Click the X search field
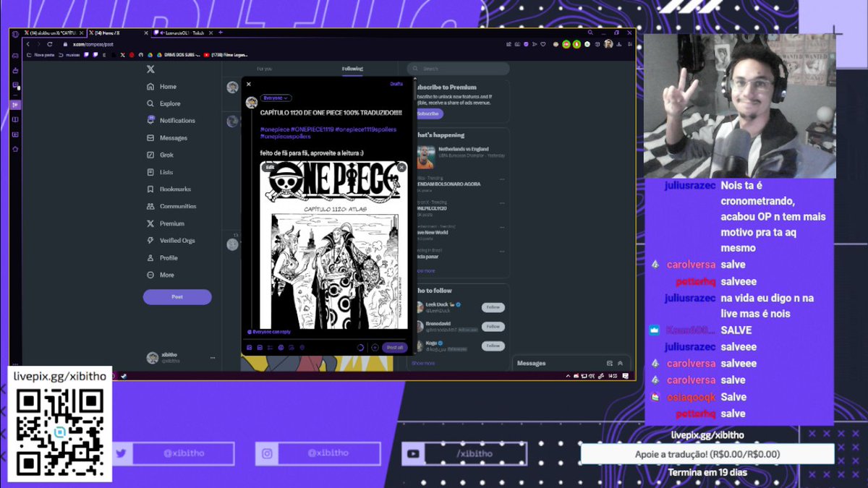The height and width of the screenshot is (488, 868). pos(459,69)
